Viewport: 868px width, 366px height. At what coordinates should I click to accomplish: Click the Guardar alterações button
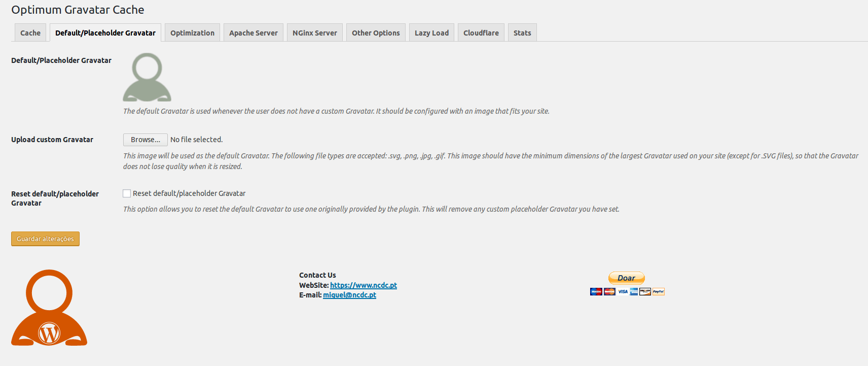tap(45, 239)
